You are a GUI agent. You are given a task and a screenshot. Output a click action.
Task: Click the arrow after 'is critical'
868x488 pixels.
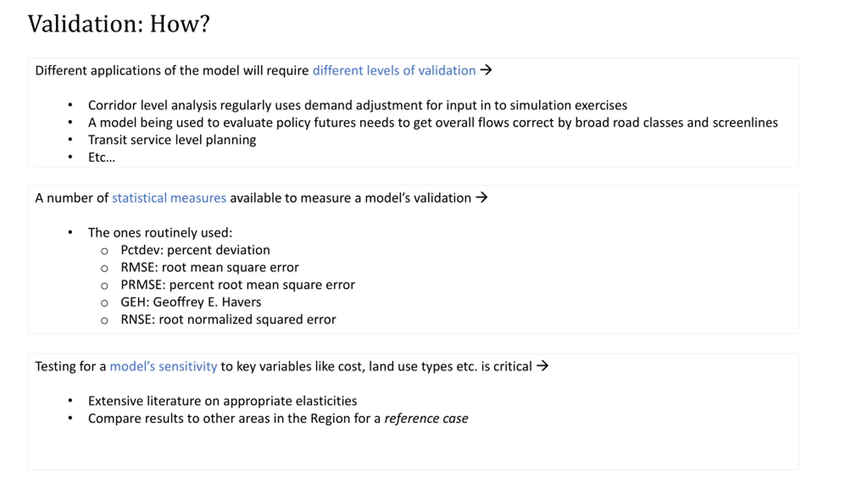(x=542, y=366)
